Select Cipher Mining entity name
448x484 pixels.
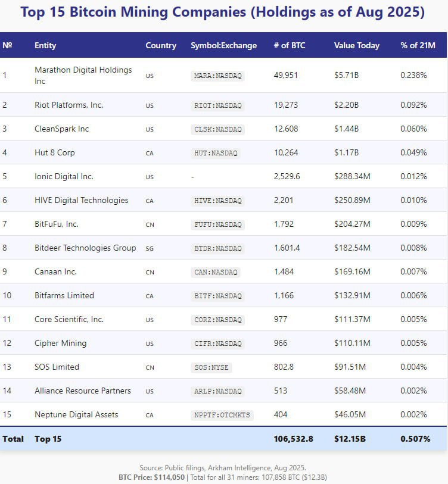pyautogui.click(x=60, y=343)
